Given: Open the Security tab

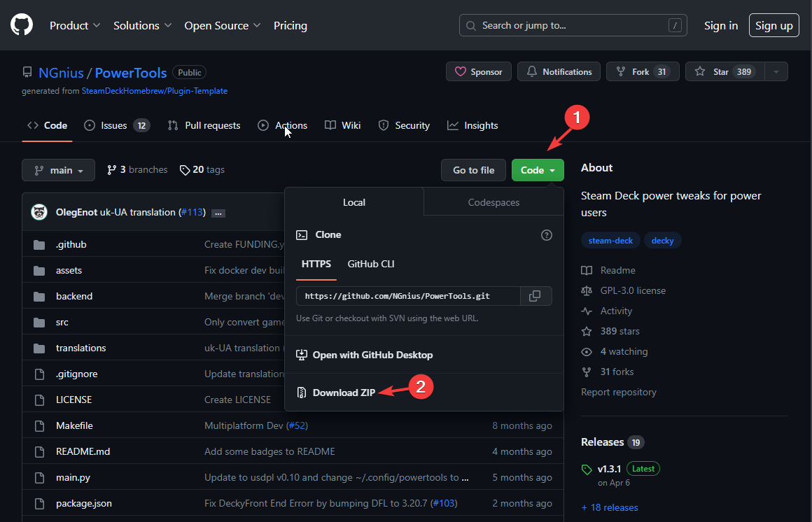Looking at the screenshot, I should pos(404,125).
